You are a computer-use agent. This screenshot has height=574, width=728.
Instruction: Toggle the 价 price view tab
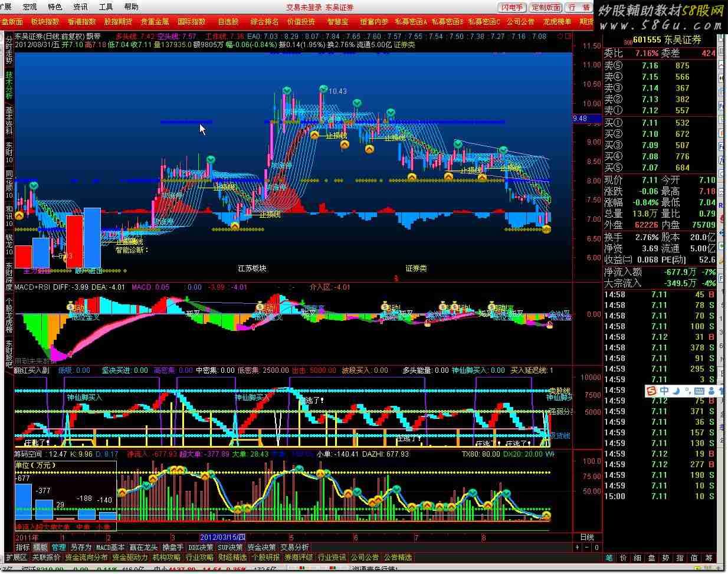[x=624, y=557]
